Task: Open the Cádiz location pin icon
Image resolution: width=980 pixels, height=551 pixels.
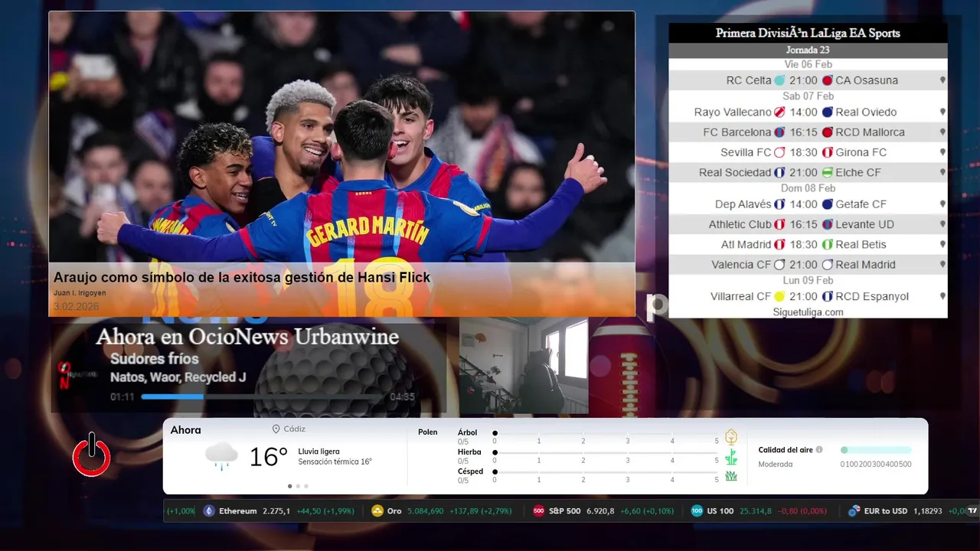Action: 276,429
